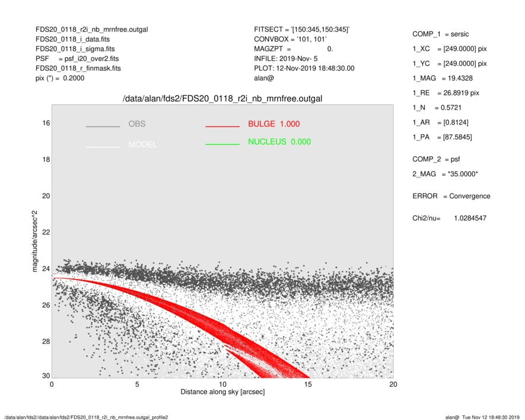
Task: Click the gray OBS legend line
Action: 103,126
